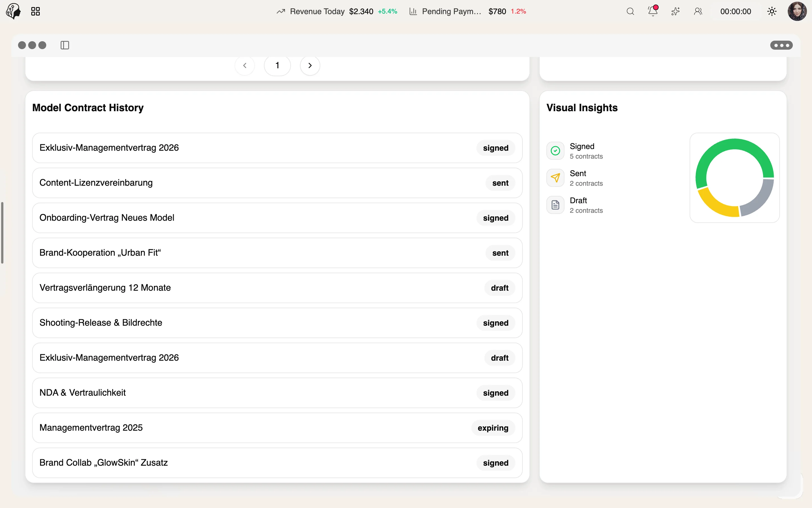Viewport: 812px width, 508px height.
Task: Open Brand Collab „GlowSkin“ Zusatz row
Action: (x=277, y=463)
